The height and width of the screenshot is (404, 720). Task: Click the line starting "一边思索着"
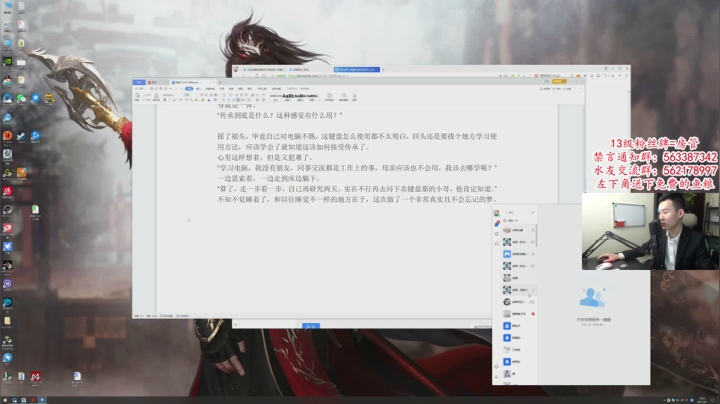(x=268, y=178)
